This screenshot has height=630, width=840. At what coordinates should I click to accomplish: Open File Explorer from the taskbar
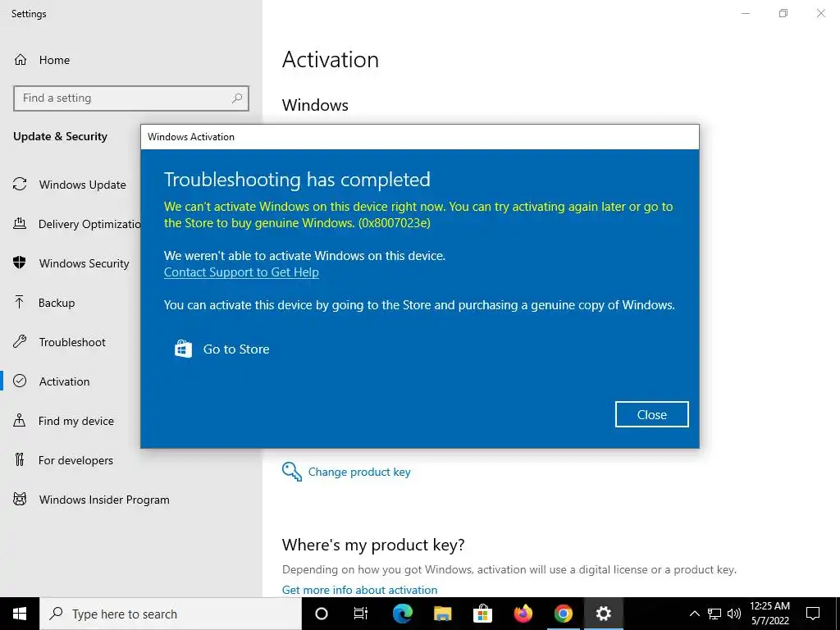442,614
